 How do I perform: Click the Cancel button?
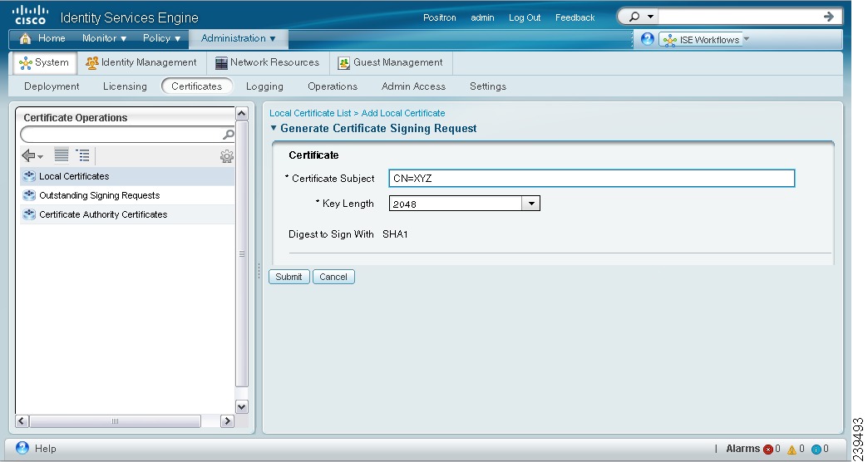click(333, 277)
